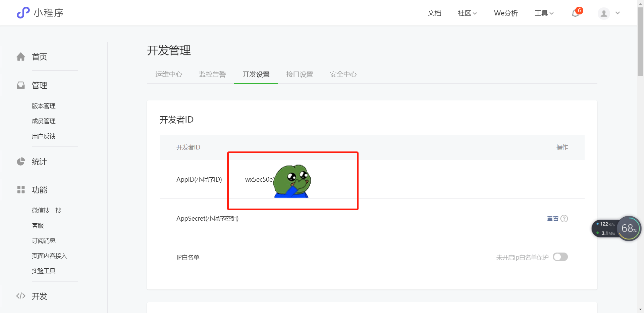Click the 功能 sidebar heading
644x313 pixels.
click(39, 190)
